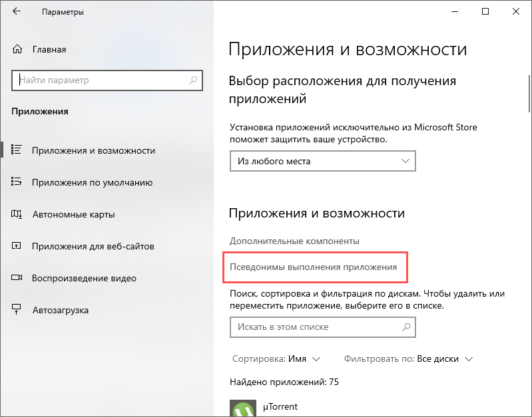Focus the Искать в этом списке field
This screenshot has height=417, width=532.
click(323, 327)
